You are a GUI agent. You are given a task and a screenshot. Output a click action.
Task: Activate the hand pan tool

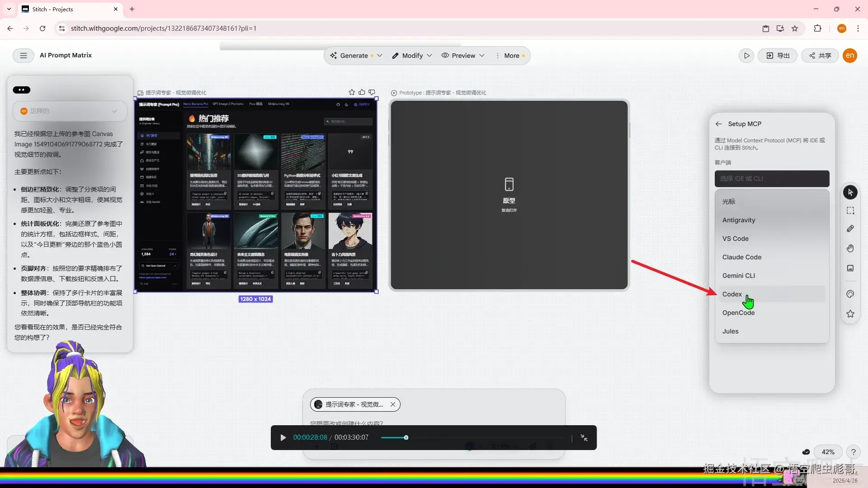point(850,249)
